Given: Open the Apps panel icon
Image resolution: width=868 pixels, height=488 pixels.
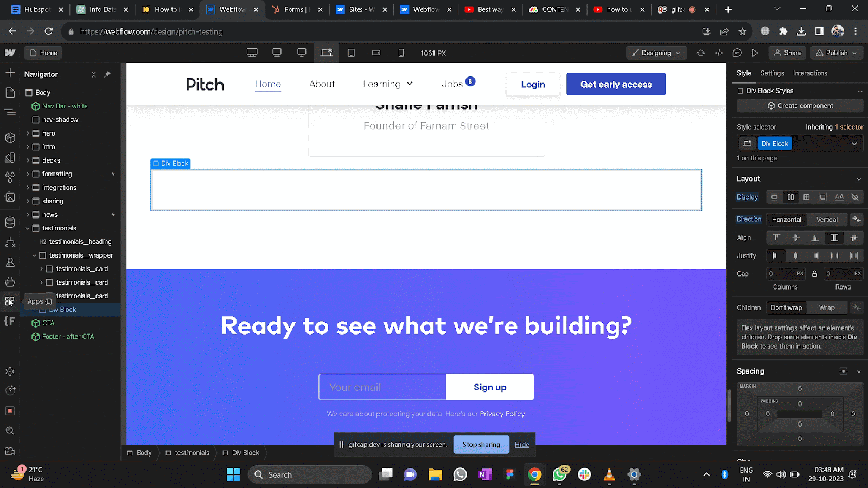Looking at the screenshot, I should (10, 301).
